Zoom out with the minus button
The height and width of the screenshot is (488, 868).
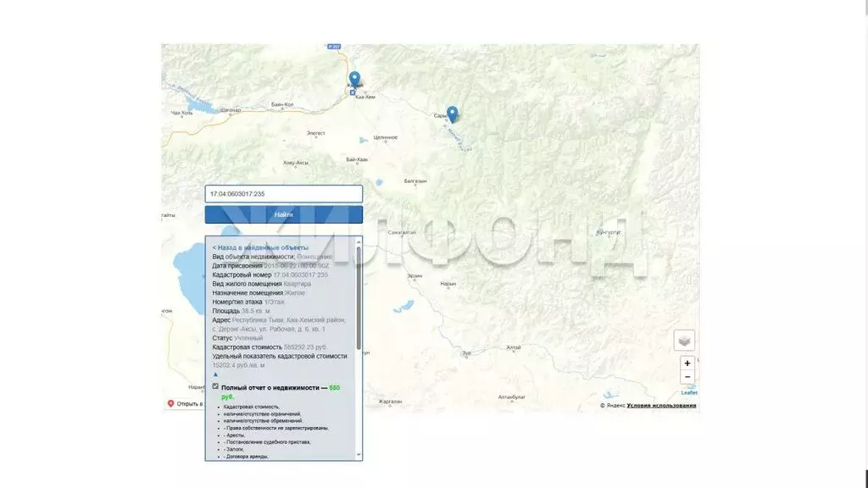coord(687,377)
